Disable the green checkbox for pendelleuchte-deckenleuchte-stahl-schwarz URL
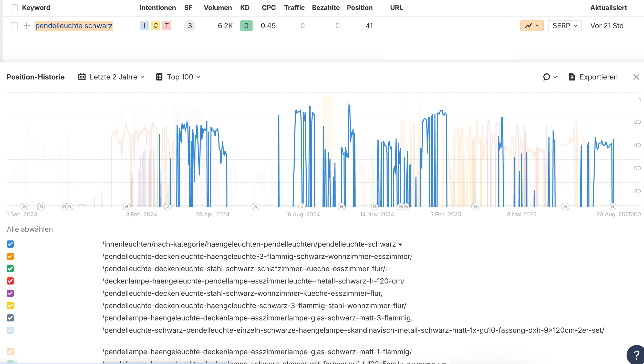Viewport: 644px width, 364px height. point(10,269)
